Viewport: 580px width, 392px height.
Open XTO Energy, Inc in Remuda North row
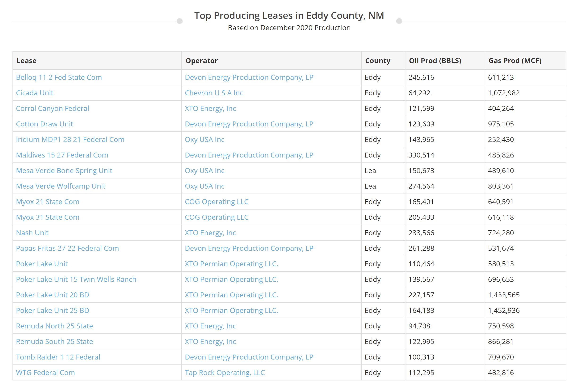click(x=210, y=326)
